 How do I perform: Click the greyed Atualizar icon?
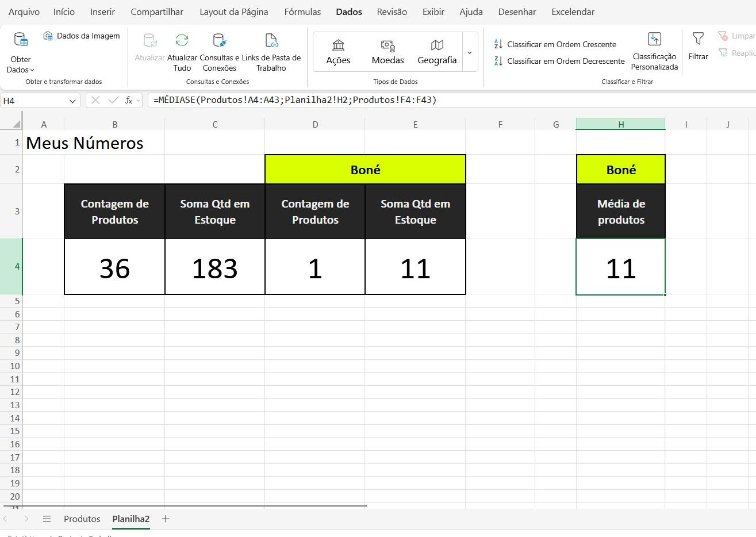[149, 40]
